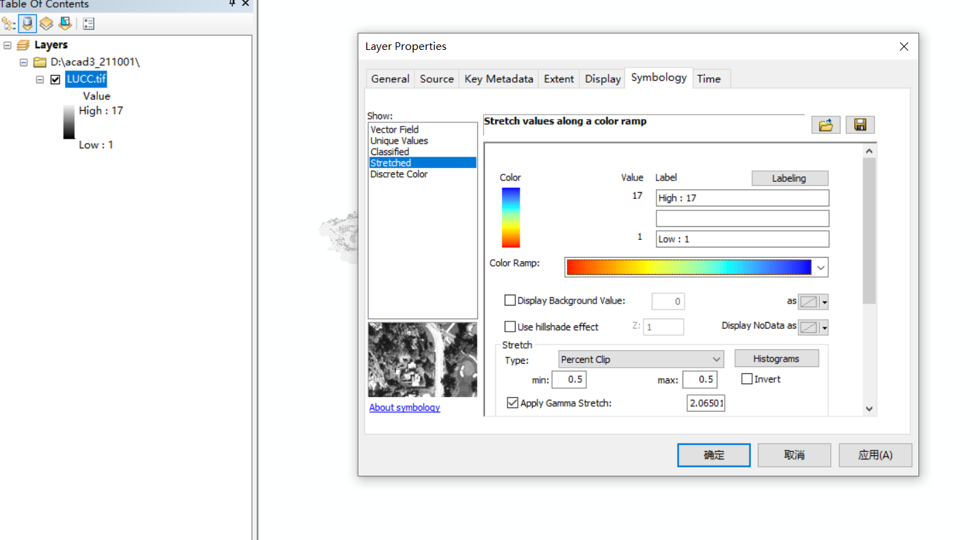Click the 确定 (OK) button
This screenshot has height=540, width=980.
pos(714,455)
